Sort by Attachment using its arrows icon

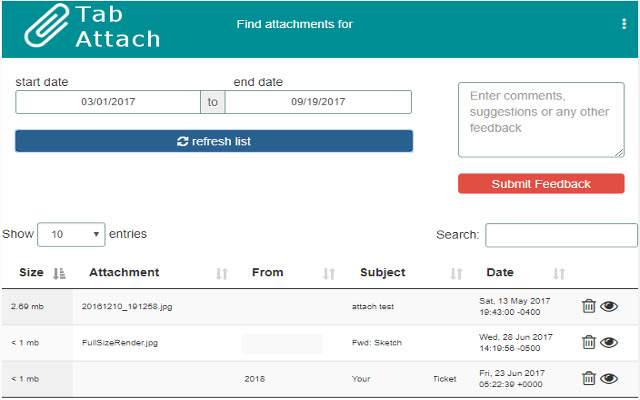(222, 273)
